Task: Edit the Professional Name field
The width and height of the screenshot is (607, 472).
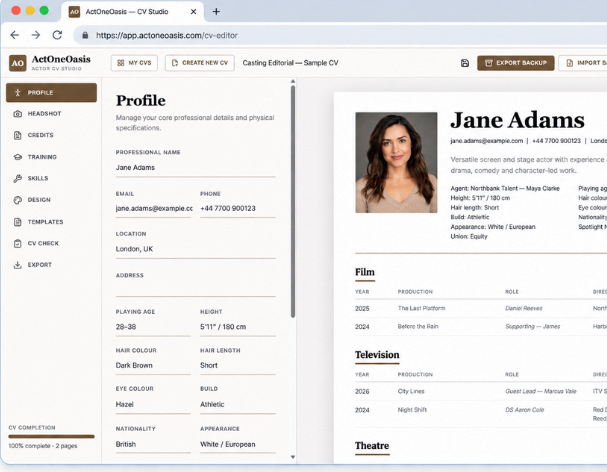Action: pos(195,168)
